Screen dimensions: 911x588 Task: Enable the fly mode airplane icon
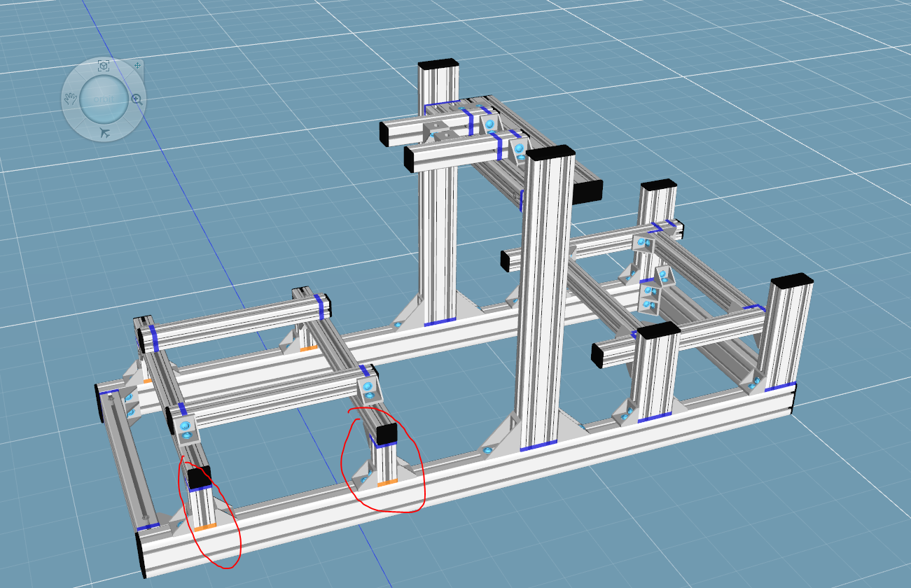(104, 133)
